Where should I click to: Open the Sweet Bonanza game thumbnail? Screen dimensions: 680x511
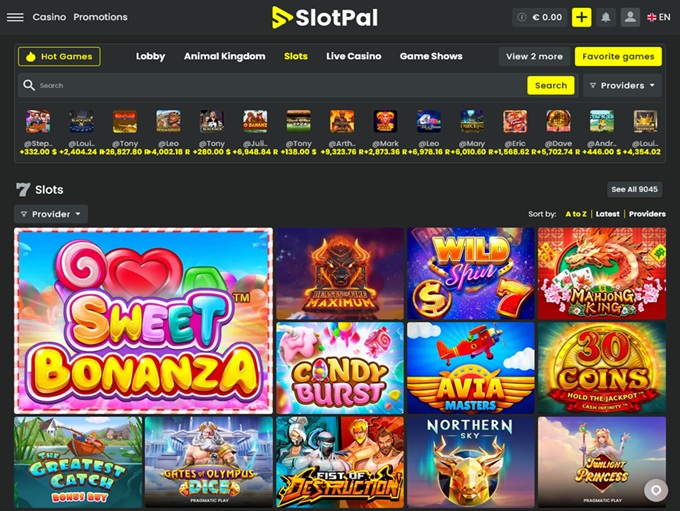coord(144,321)
